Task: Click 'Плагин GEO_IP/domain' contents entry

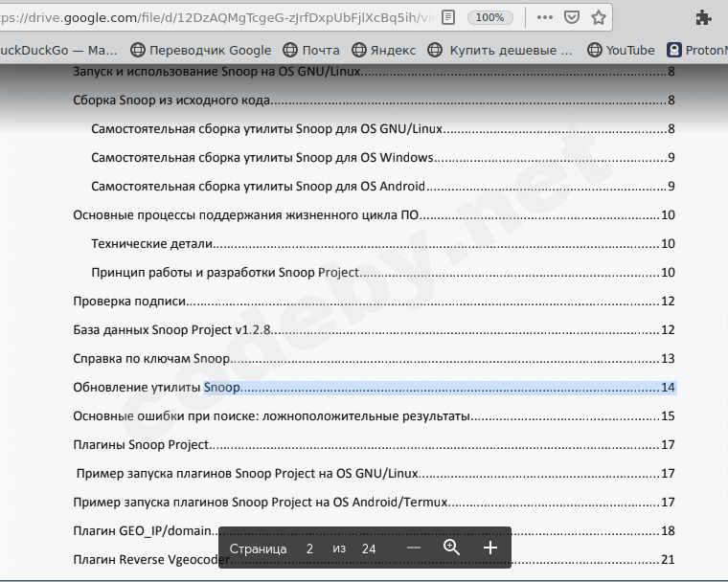Action: pyautogui.click(x=374, y=531)
